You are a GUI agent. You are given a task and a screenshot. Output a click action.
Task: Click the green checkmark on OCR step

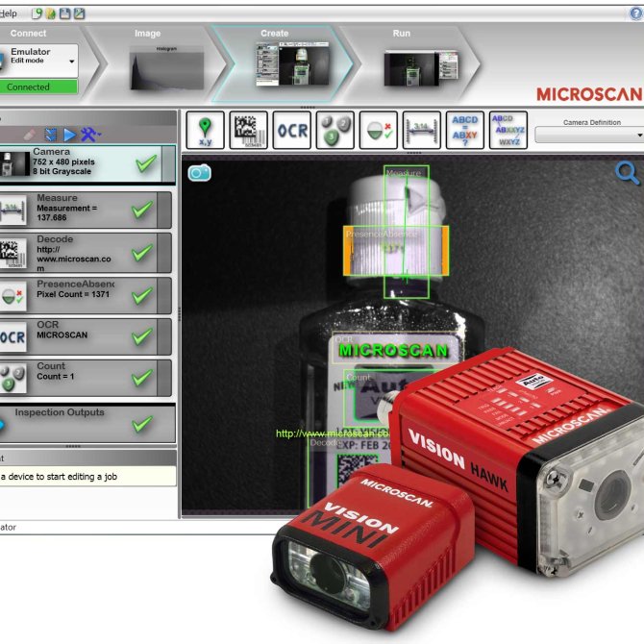coord(142,336)
